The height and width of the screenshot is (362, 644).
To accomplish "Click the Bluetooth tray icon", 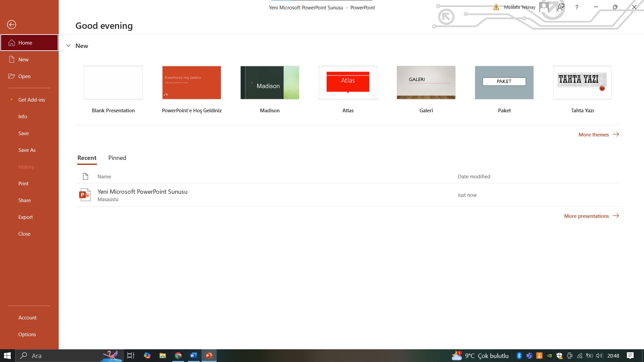I will [519, 356].
